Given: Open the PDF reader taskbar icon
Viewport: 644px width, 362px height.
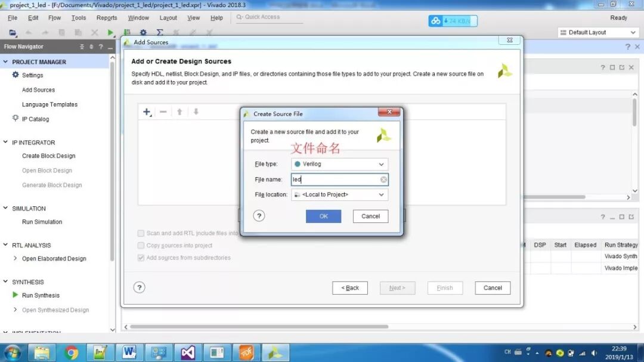Looking at the screenshot, I should point(246,352).
